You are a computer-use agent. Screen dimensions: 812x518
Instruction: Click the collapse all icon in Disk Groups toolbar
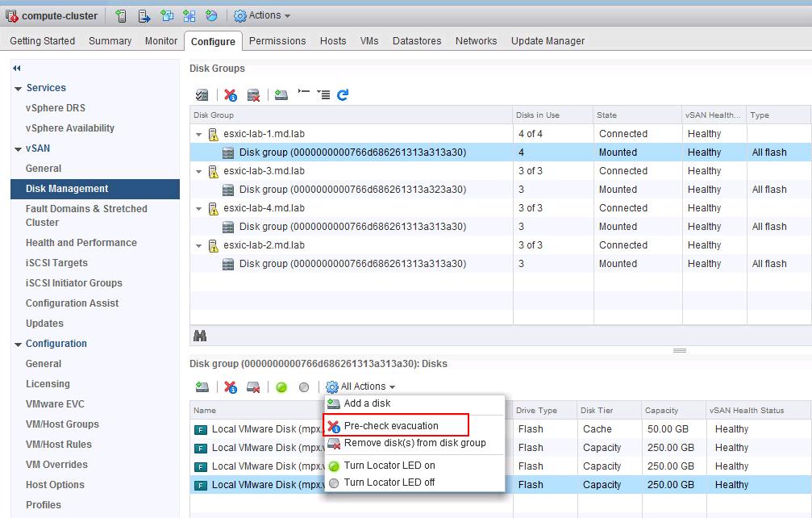[303, 93]
